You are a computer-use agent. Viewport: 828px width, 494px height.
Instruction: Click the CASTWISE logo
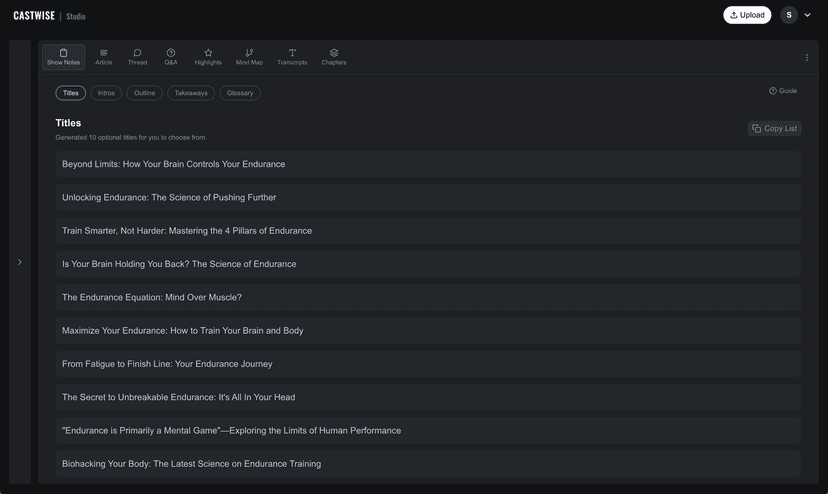34,16
